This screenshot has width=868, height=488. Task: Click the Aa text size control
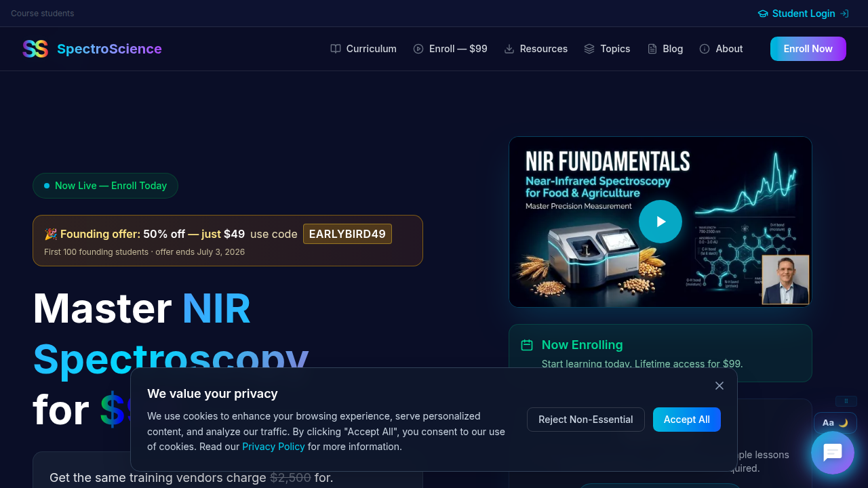tap(828, 423)
